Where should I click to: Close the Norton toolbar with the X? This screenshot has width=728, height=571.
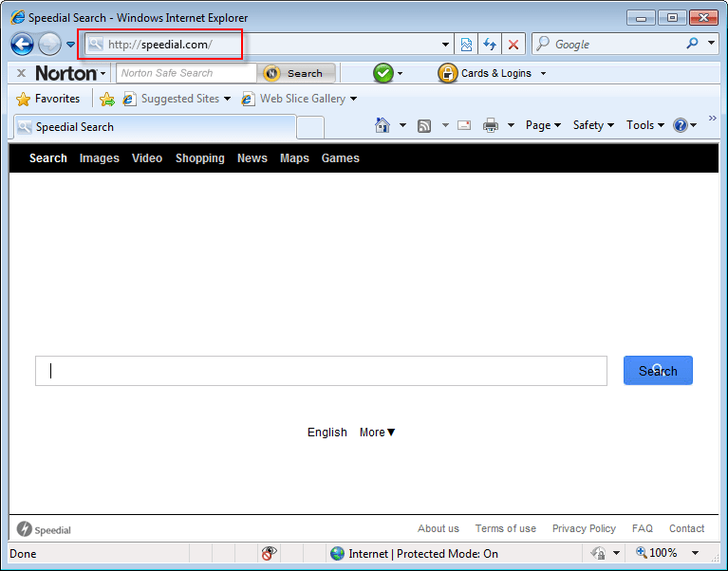(x=21, y=73)
